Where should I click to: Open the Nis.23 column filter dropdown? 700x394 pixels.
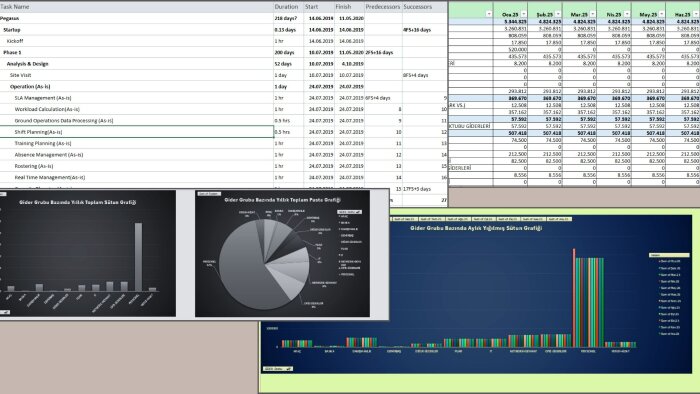627,14
